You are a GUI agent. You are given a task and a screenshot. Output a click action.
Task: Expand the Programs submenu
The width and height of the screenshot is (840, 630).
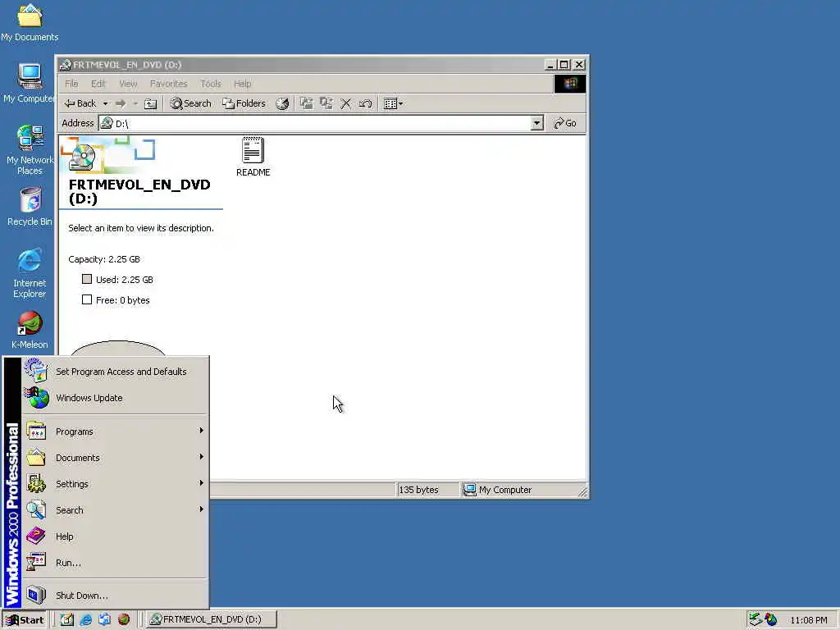pyautogui.click(x=115, y=431)
